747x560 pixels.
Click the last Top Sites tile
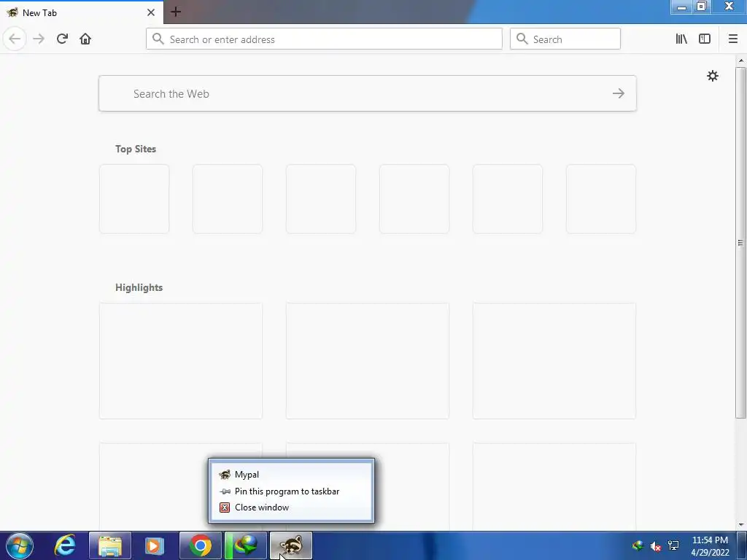pyautogui.click(x=601, y=199)
